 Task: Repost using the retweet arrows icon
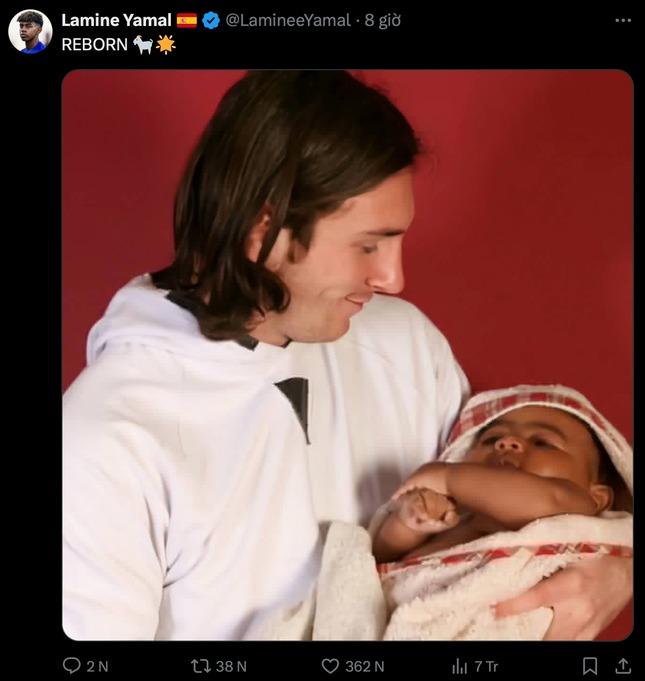200,665
